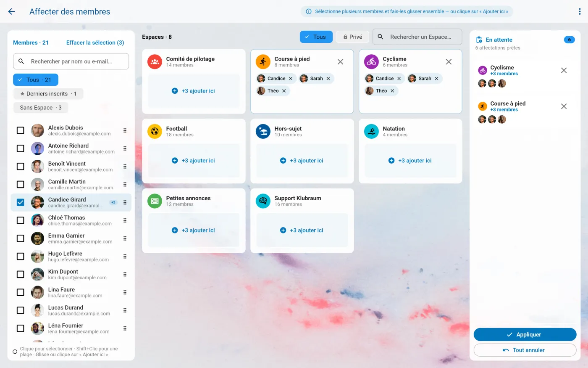
Task: Click the Support Klubraum icon
Action: pos(263,201)
